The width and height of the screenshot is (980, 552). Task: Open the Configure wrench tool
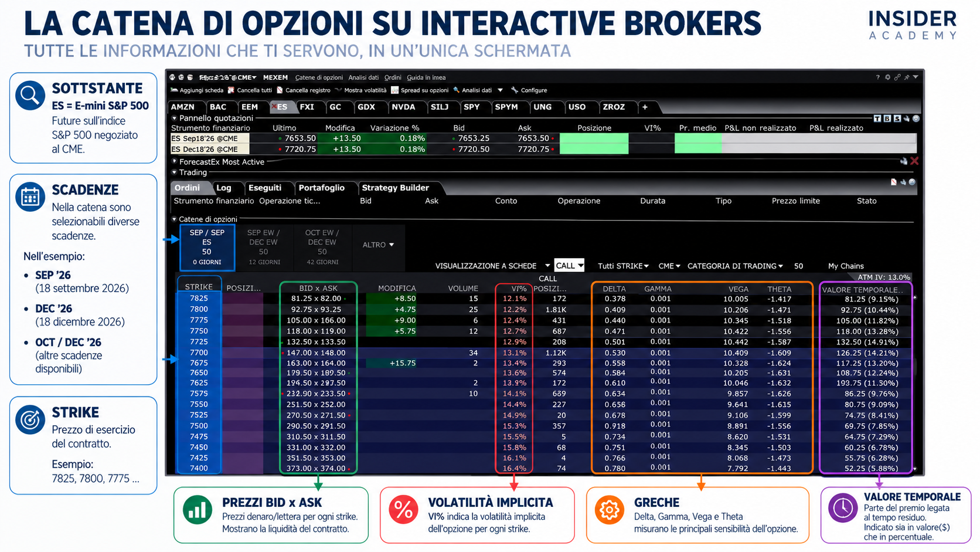pyautogui.click(x=529, y=90)
